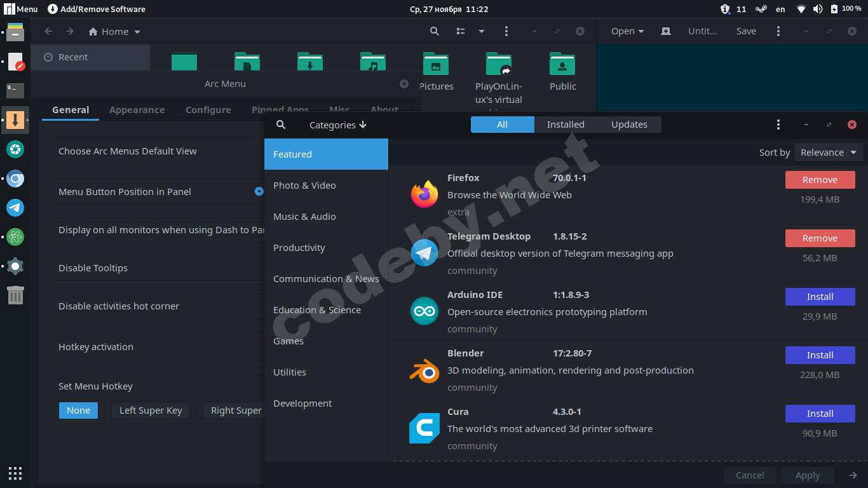The height and width of the screenshot is (488, 868).
Task: Launch Chromium from the dock
Action: click(x=15, y=179)
